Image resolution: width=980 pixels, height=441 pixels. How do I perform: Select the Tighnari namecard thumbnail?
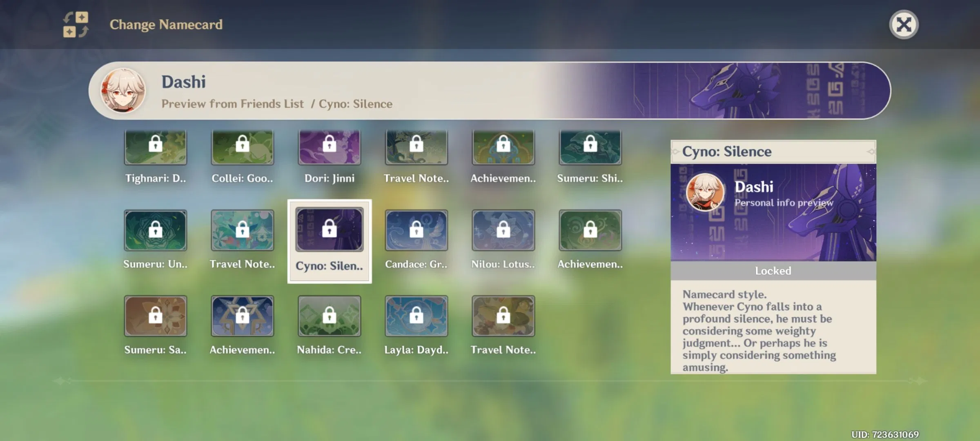pos(155,147)
